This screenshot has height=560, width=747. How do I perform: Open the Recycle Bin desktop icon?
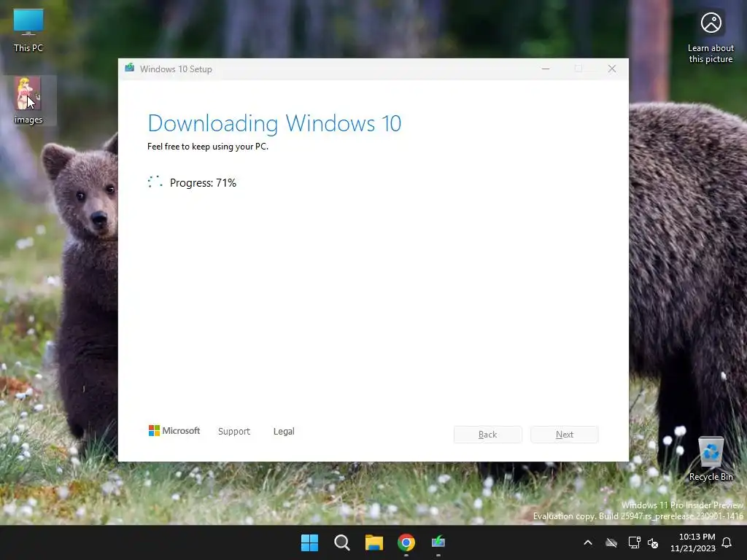(x=711, y=459)
